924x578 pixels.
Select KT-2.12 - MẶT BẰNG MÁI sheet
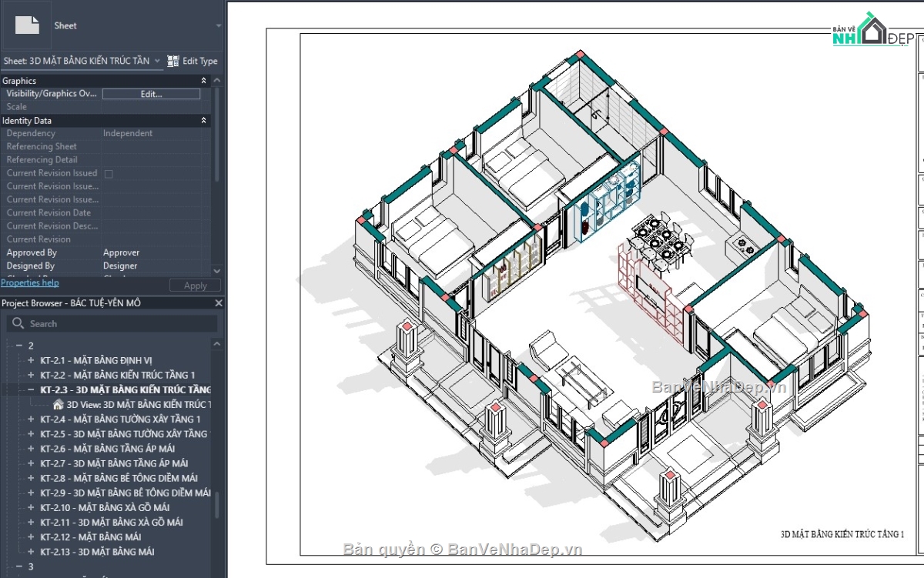pyautogui.click(x=90, y=537)
